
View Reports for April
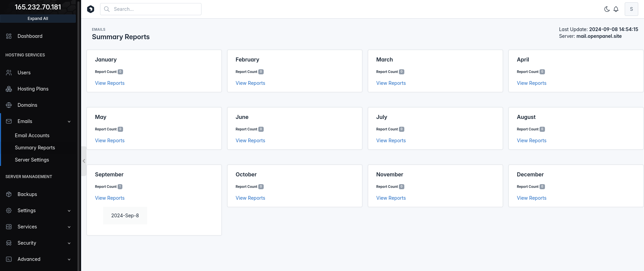531,83
